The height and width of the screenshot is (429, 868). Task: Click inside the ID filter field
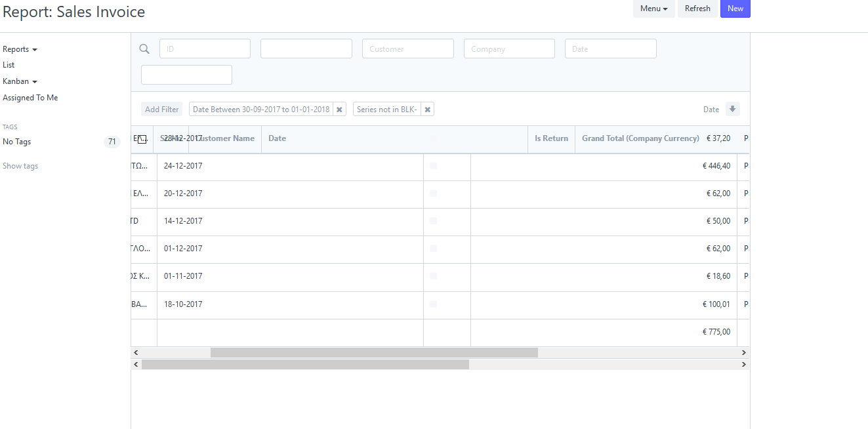205,48
